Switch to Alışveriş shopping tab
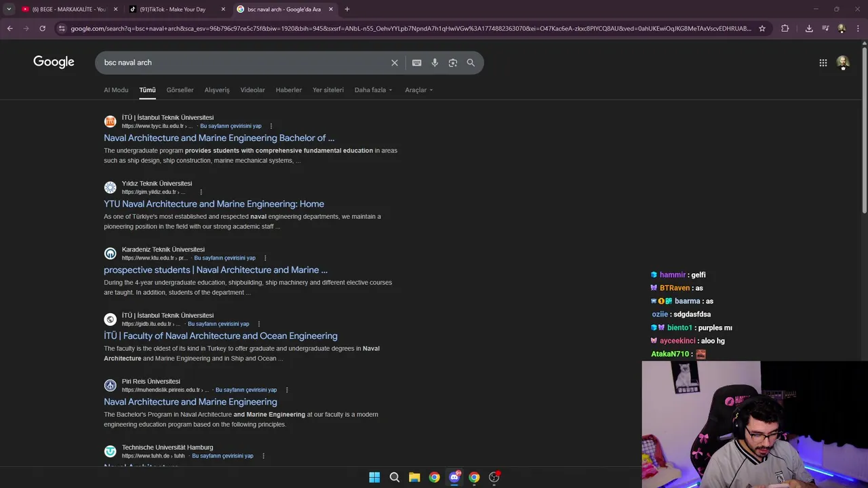 coord(217,89)
